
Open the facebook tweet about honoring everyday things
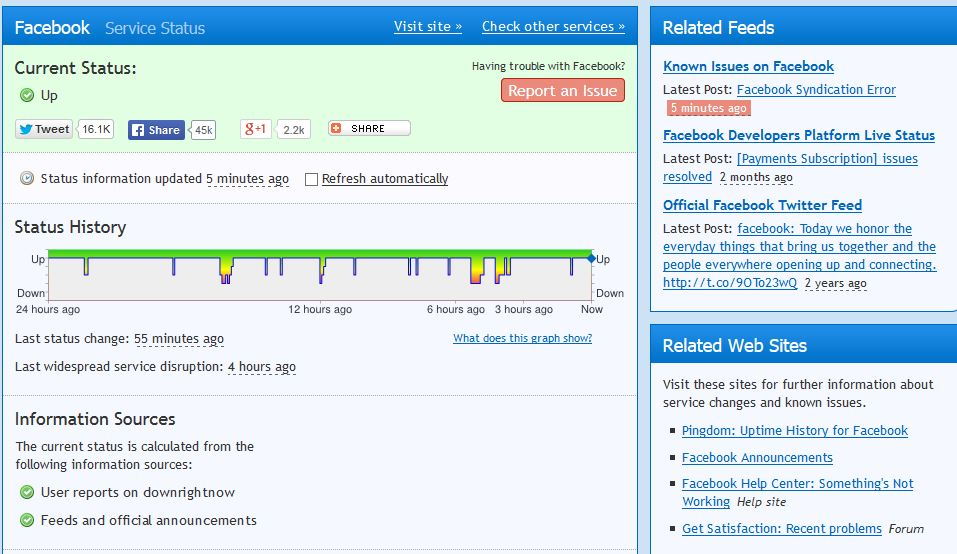coord(800,256)
